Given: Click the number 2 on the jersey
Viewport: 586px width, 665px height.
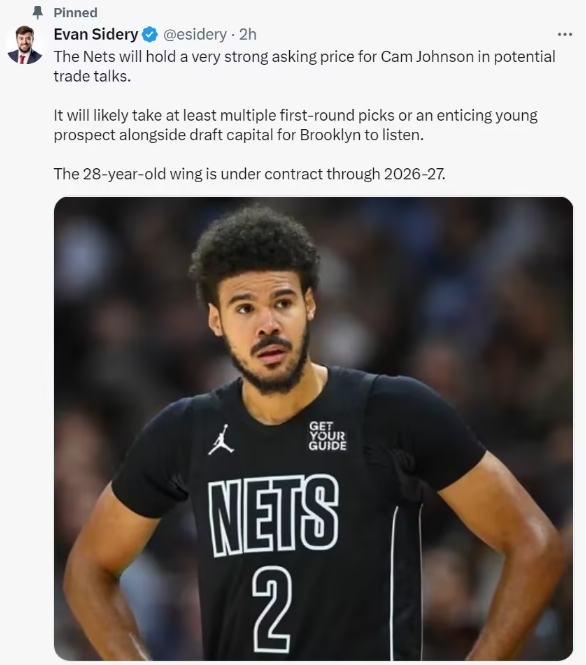Looking at the screenshot, I should (272, 609).
